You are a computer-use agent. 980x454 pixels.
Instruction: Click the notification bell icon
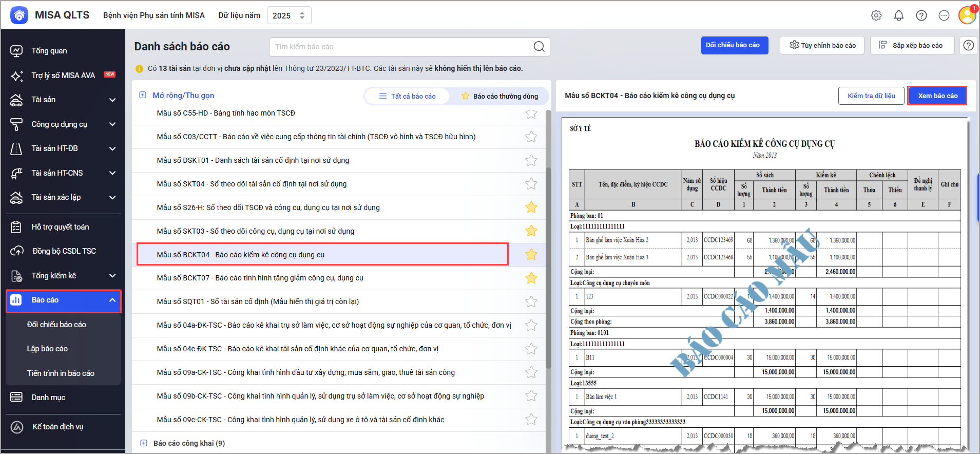tap(899, 15)
